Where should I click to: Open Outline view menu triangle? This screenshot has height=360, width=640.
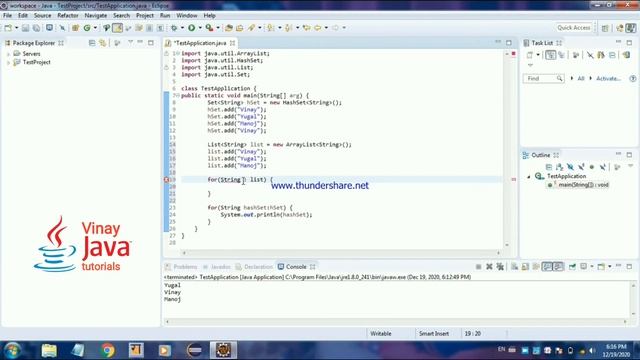pyautogui.click(x=631, y=166)
